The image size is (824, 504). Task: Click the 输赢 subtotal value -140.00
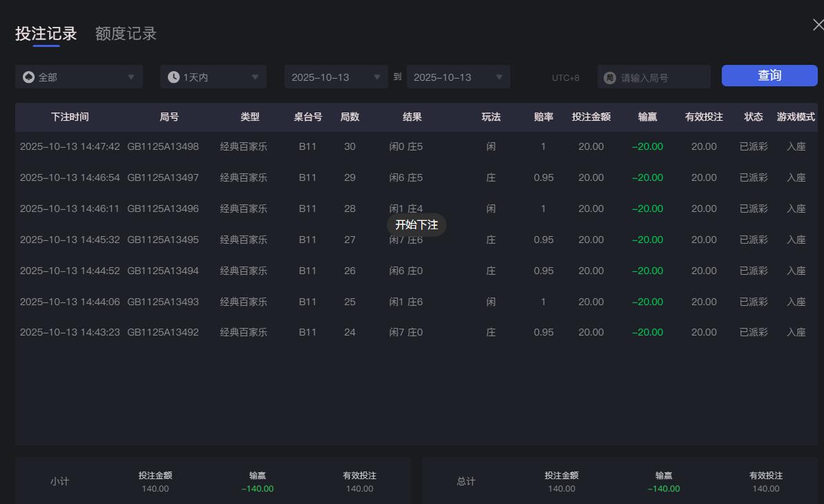(256, 488)
